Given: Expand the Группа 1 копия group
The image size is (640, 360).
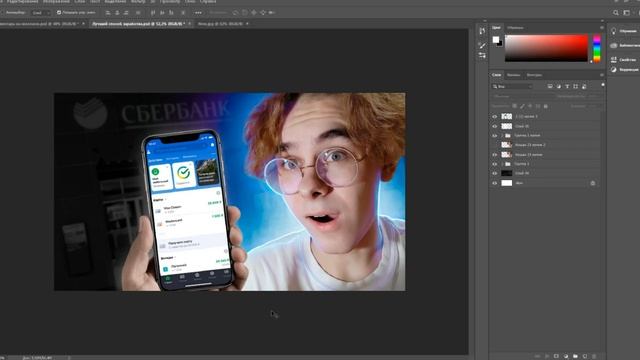Looking at the screenshot, I should (502, 136).
